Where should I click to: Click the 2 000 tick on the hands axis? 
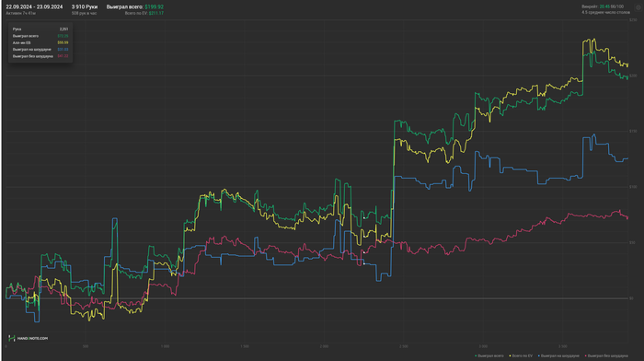tap(324, 346)
